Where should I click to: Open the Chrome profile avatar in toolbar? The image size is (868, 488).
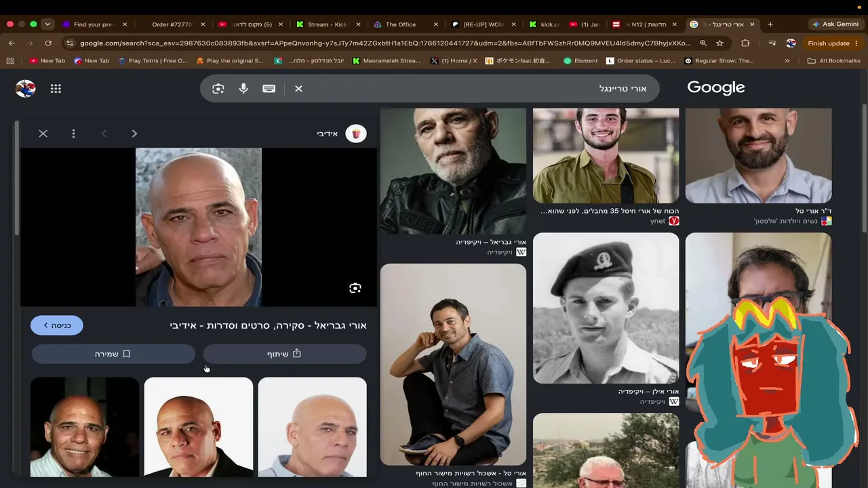coord(791,43)
